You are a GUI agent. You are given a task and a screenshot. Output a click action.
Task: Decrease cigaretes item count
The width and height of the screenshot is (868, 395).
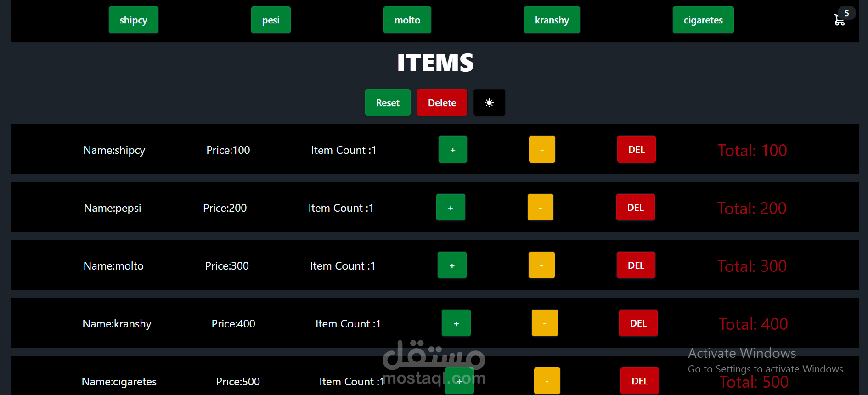coord(547,381)
